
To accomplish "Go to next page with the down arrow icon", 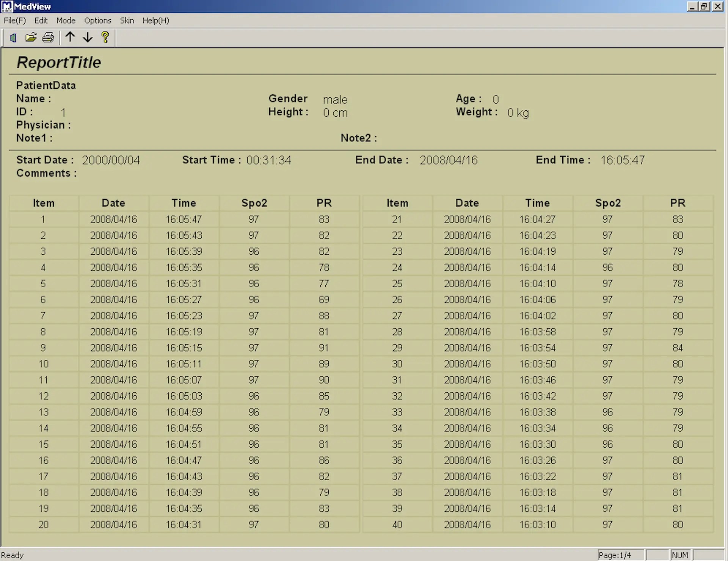I will [x=88, y=37].
